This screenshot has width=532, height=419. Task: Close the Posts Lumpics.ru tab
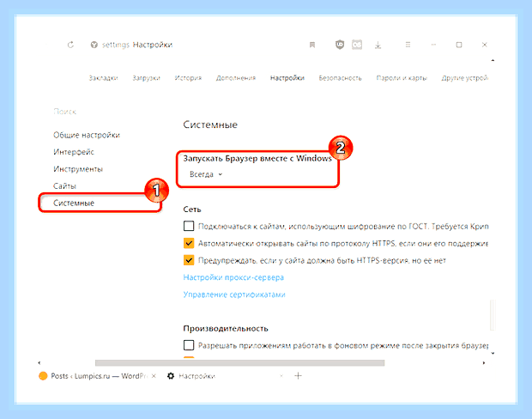(x=154, y=376)
